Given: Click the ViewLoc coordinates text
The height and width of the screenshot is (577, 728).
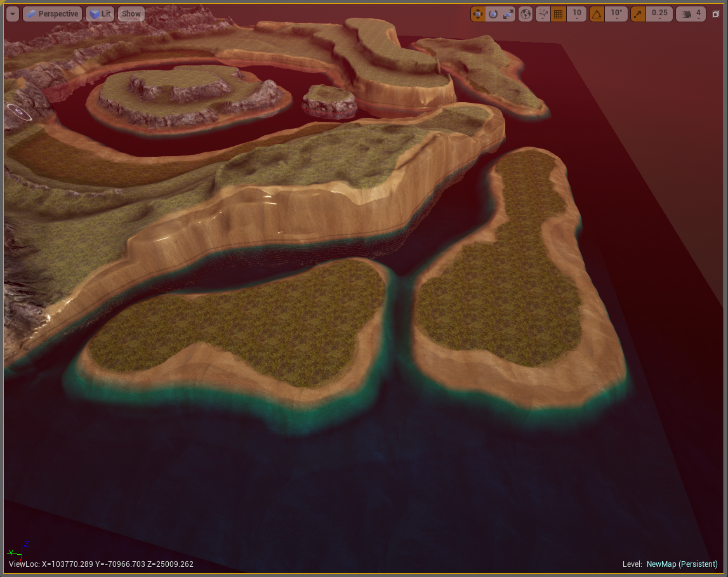Looking at the screenshot, I should coord(101,564).
